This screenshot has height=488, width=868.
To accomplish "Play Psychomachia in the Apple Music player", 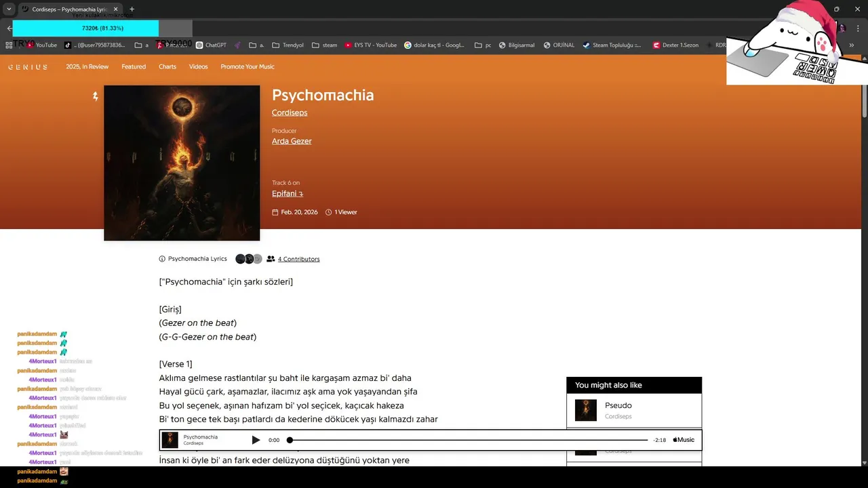I will click(256, 440).
